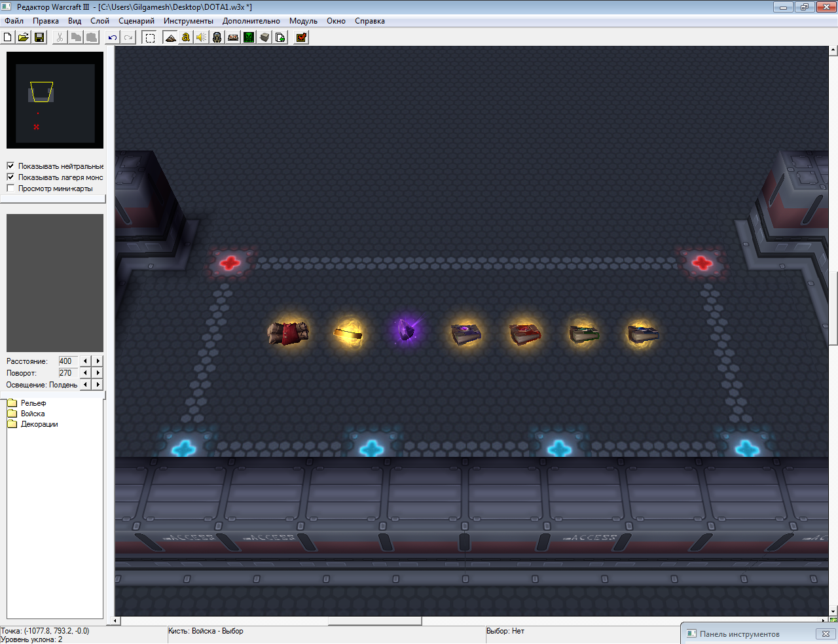Viewport: 838px width, 644px height.
Task: Save the map with the floppy disk icon
Action: pyautogui.click(x=39, y=37)
